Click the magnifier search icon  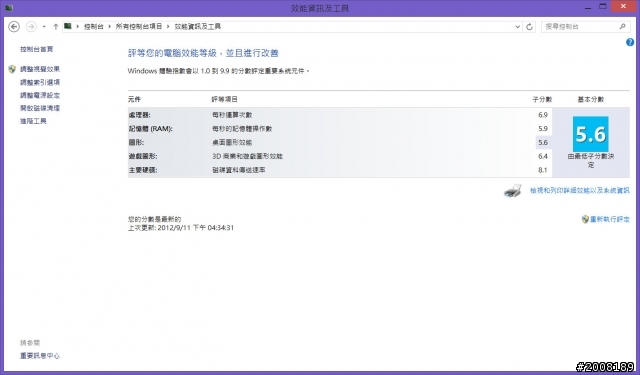[622, 27]
